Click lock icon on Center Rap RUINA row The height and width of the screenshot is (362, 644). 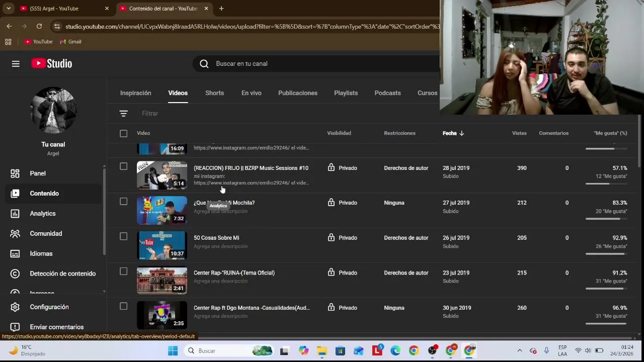(331, 272)
